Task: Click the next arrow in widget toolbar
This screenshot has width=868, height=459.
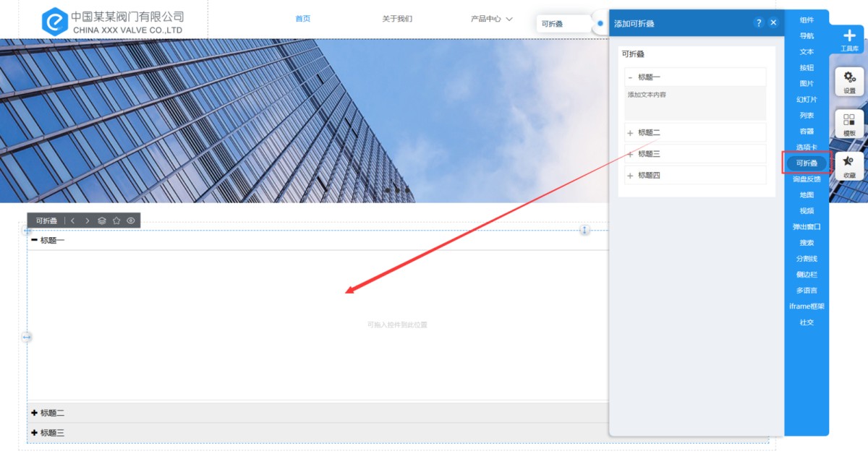Action: pos(88,220)
